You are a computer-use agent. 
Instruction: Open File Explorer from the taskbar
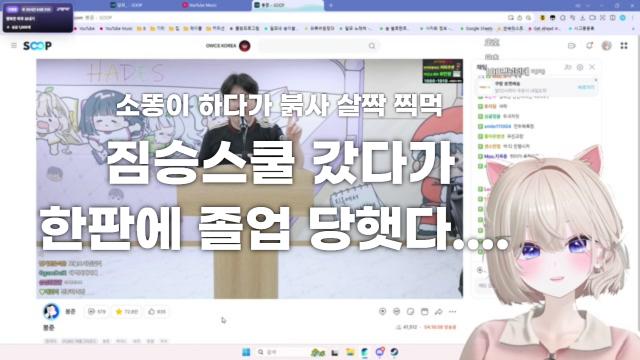click(x=350, y=352)
